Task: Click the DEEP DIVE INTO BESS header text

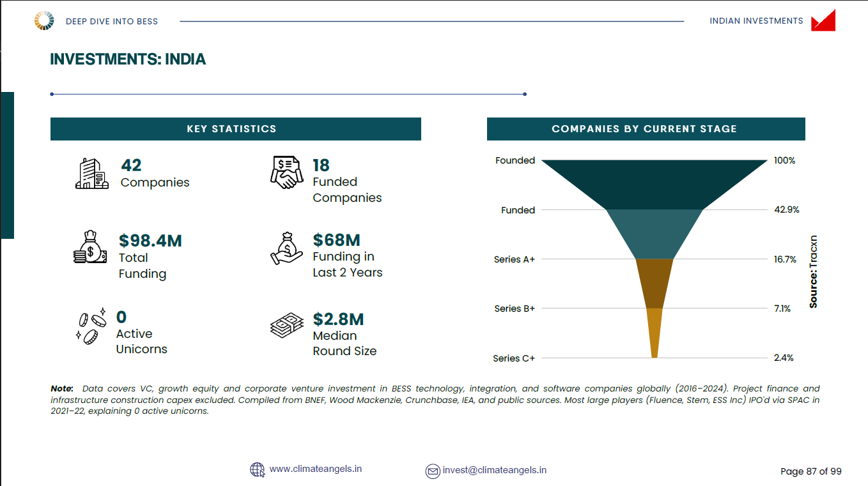Action: coord(112,21)
